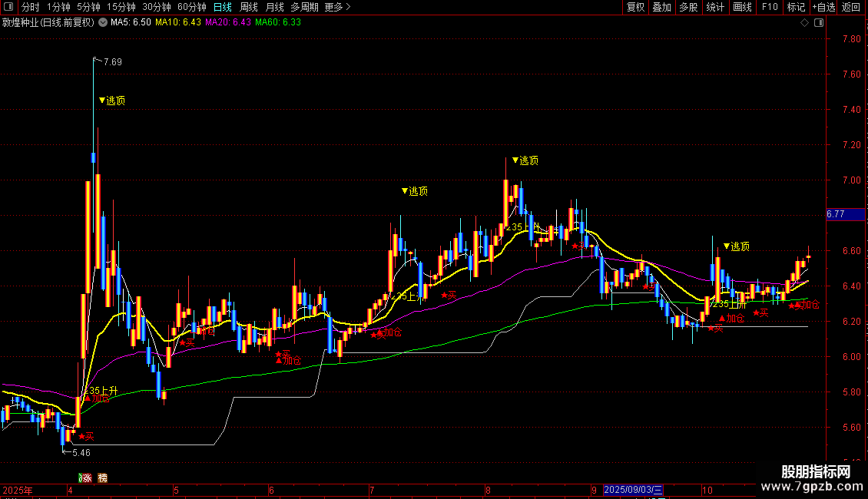Screen dimensions: 868x499
Task: Click month 4 on the time axis
Action: pos(70,490)
